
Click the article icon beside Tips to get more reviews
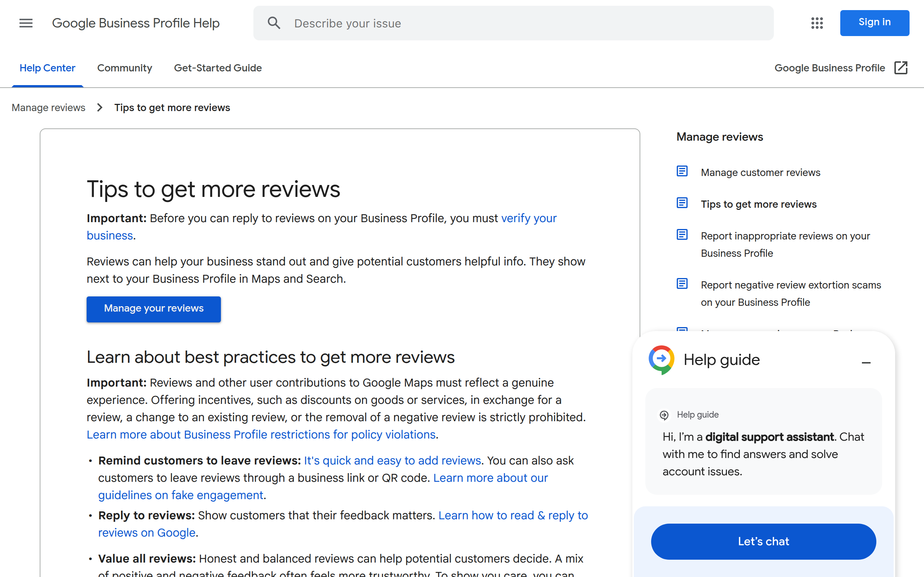pyautogui.click(x=682, y=203)
